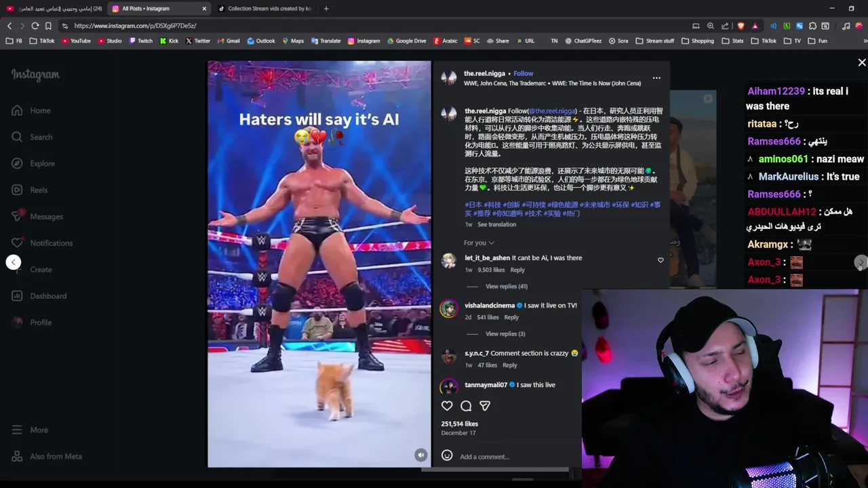Switch to the YouTube browser tab

[x=53, y=9]
